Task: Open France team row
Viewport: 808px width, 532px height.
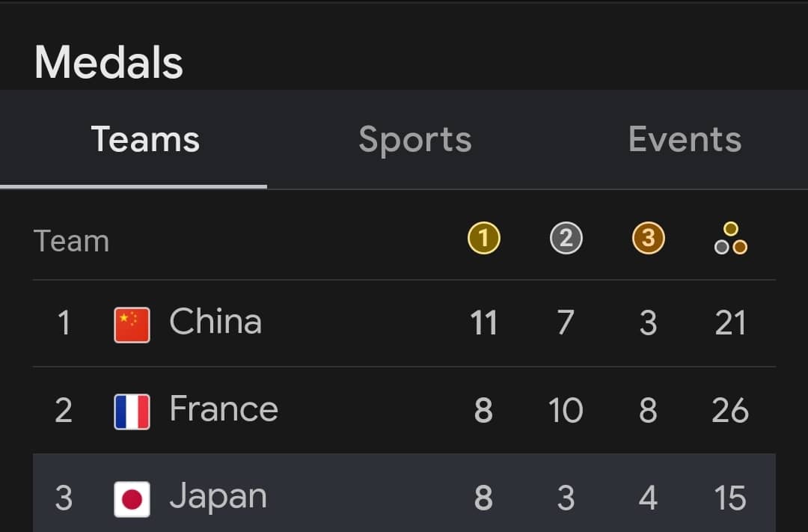Action: [404, 410]
